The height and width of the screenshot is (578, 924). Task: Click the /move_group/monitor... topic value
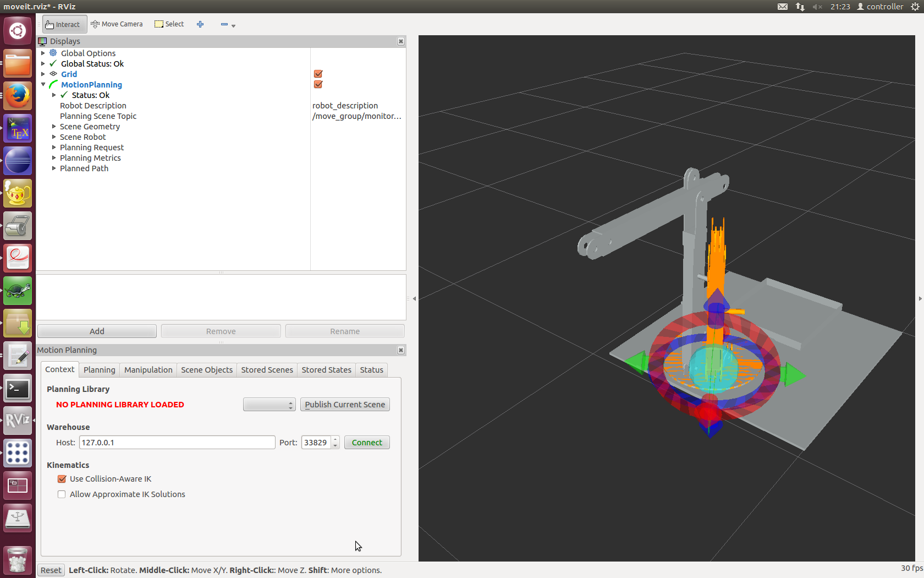coord(358,116)
